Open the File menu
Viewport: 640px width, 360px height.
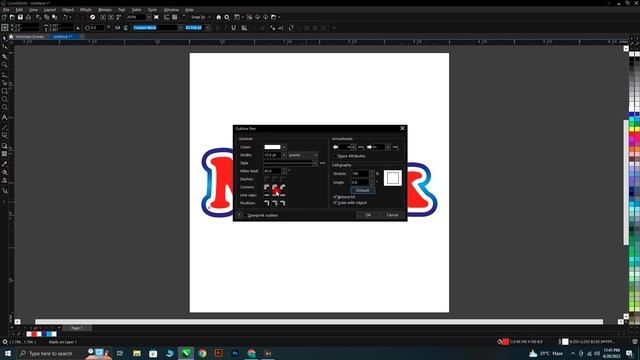(6, 10)
